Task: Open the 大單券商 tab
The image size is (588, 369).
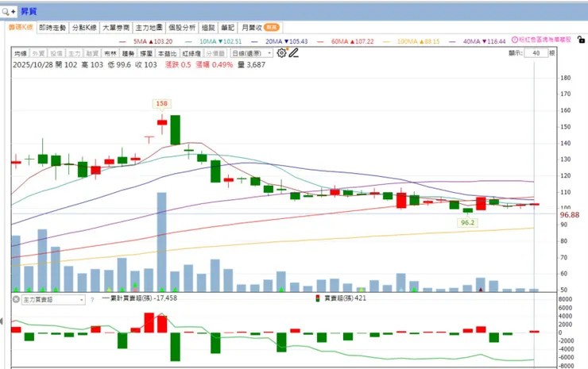Action: 116,28
